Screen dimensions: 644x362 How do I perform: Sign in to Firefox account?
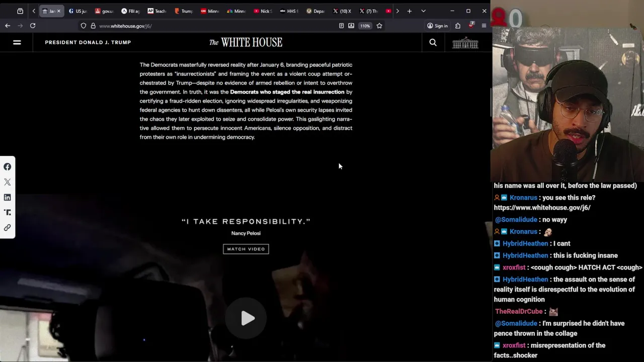coord(437,26)
